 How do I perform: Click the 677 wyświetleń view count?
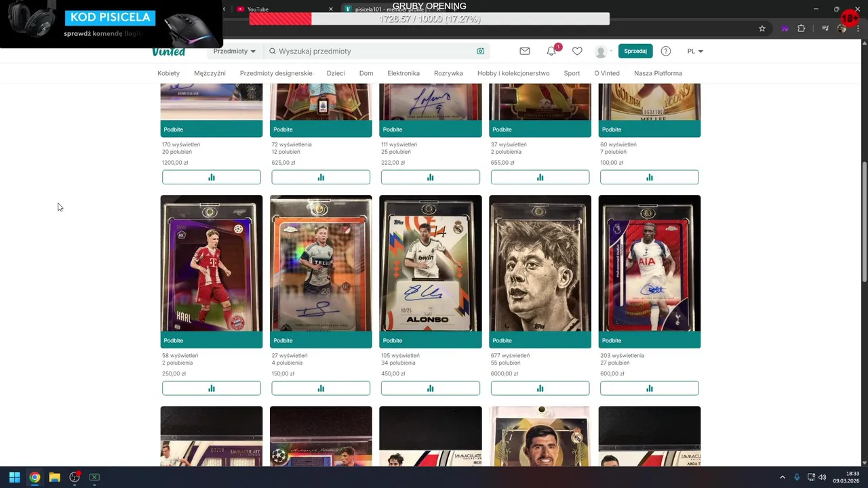[x=510, y=355]
